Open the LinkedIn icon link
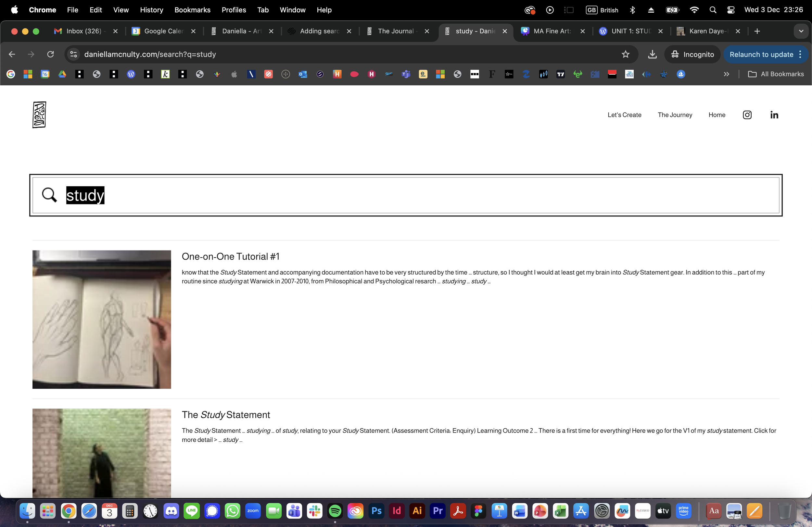The width and height of the screenshot is (812, 527). [774, 115]
